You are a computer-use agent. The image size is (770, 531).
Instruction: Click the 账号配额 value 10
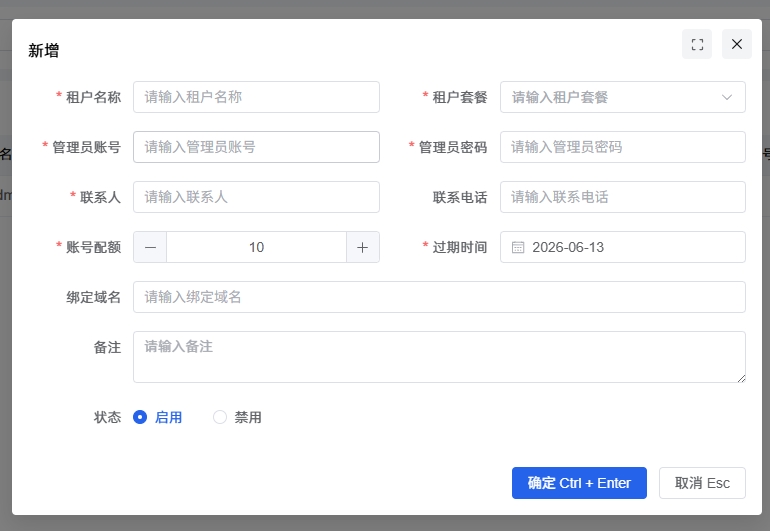pos(256,247)
